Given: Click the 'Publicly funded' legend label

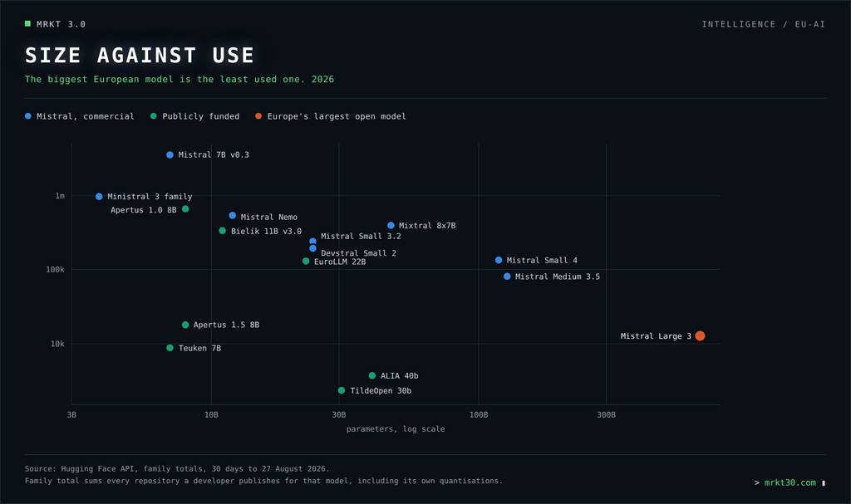Looking at the screenshot, I should [201, 116].
